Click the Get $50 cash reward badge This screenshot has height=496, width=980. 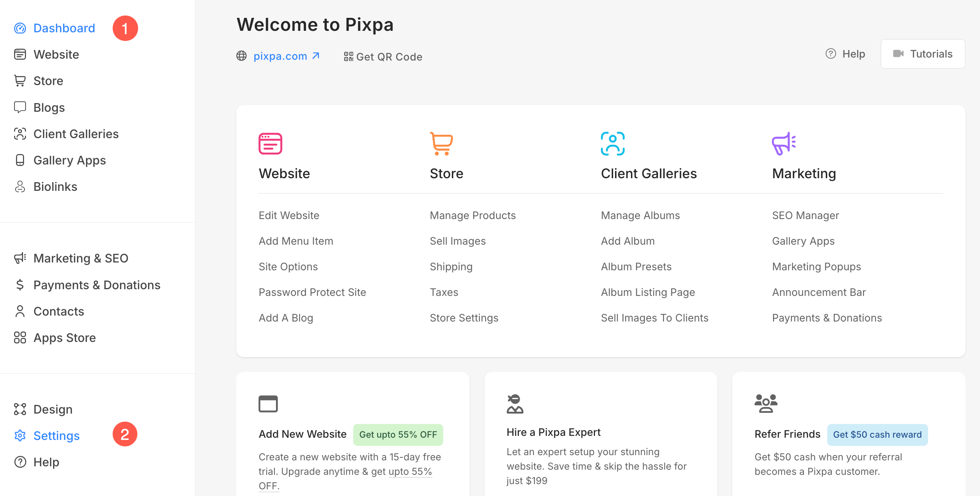(877, 434)
